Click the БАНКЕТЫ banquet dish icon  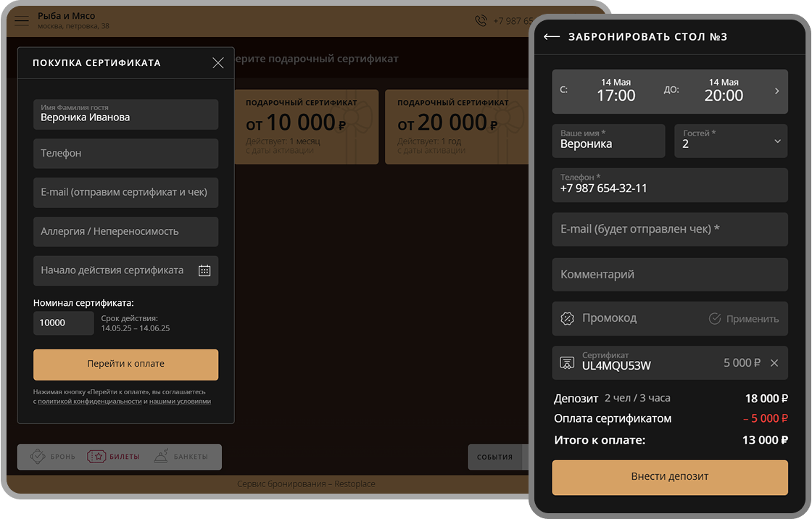[x=160, y=457]
